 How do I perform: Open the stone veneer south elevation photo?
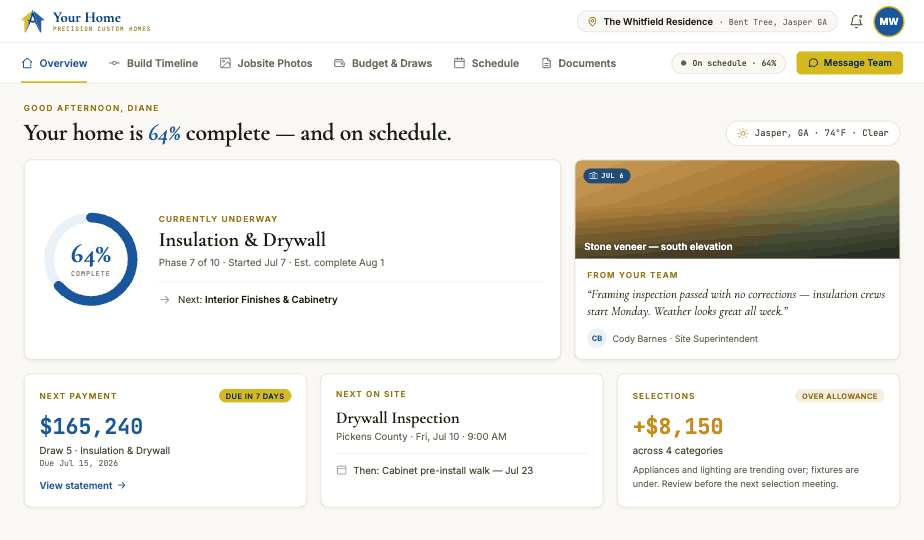(x=737, y=209)
